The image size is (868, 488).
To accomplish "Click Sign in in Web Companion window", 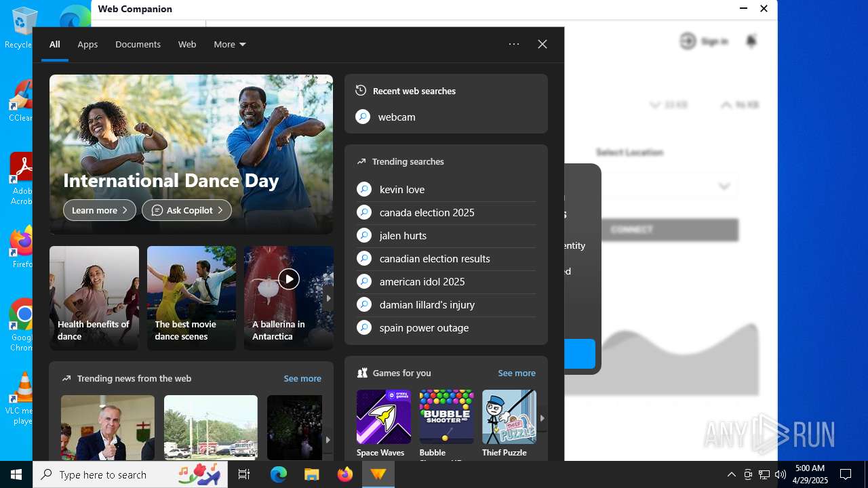I will point(704,41).
